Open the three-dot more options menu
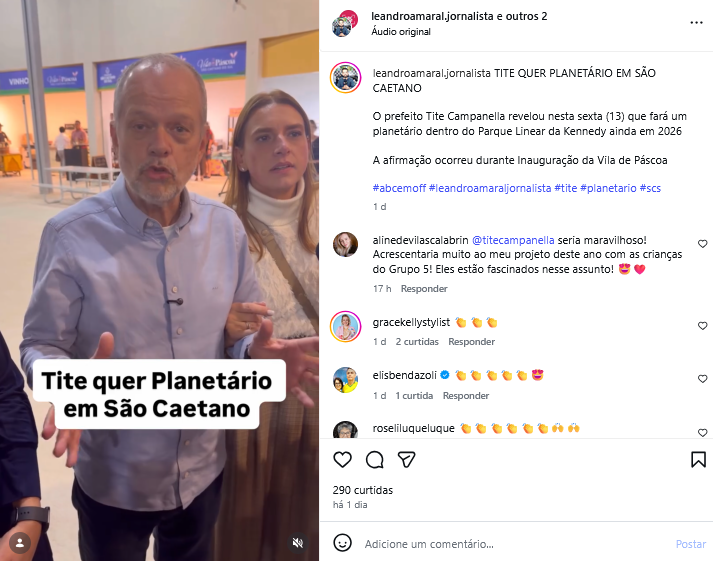The image size is (713, 561). click(x=696, y=23)
